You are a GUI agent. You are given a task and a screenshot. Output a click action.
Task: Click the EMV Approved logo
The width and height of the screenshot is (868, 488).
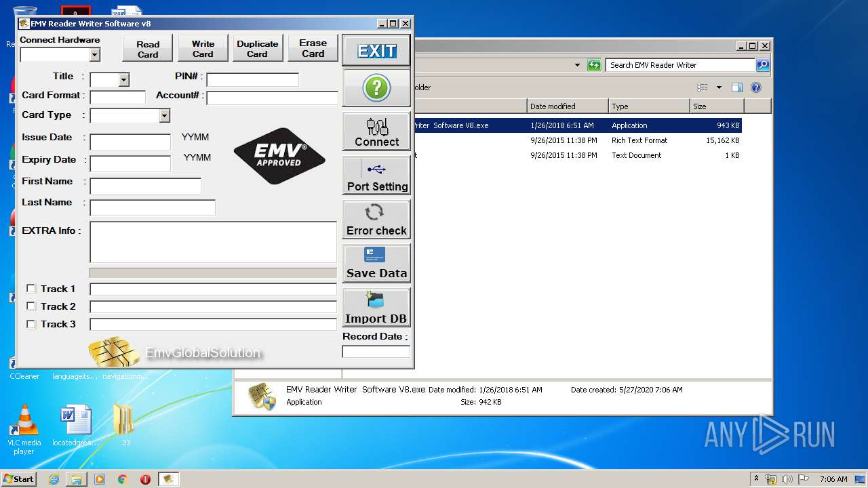279,156
